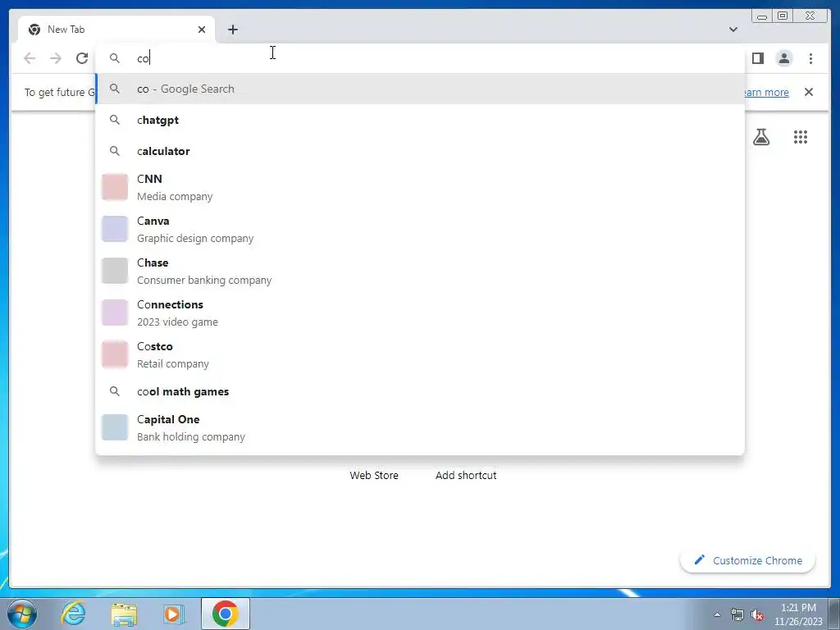This screenshot has width=840, height=630.
Task: Open the tab search chevron
Action: pos(733,30)
